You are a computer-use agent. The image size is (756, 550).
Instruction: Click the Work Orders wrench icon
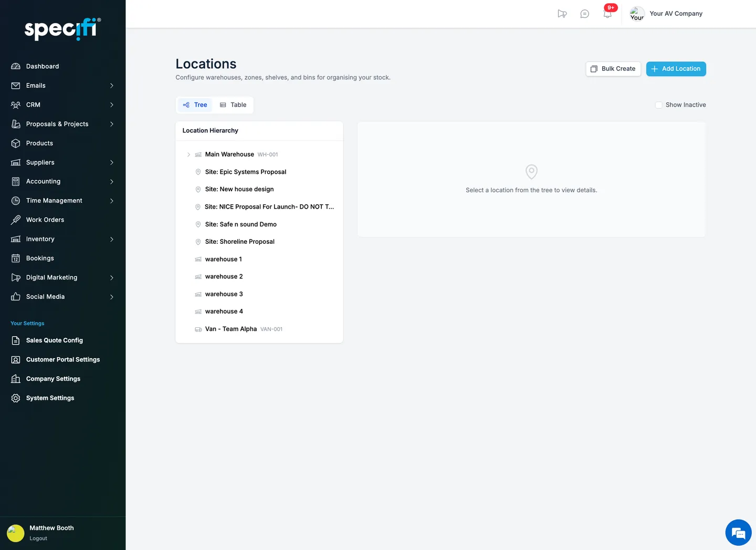click(16, 220)
